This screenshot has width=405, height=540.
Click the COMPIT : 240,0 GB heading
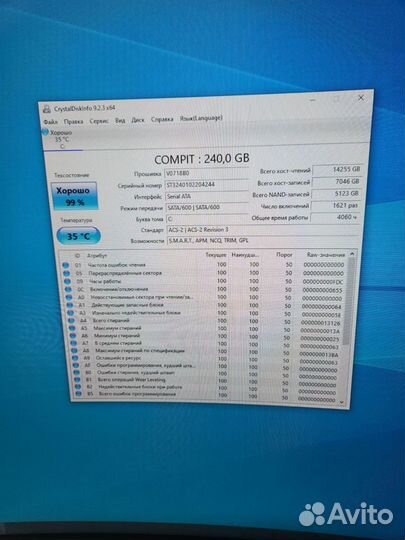[x=202, y=159]
